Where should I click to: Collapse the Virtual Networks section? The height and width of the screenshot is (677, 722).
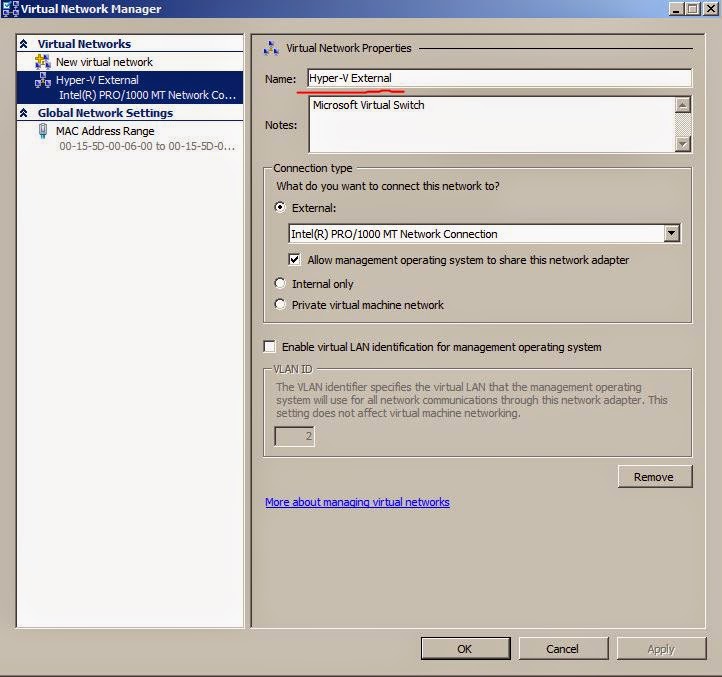(24, 44)
